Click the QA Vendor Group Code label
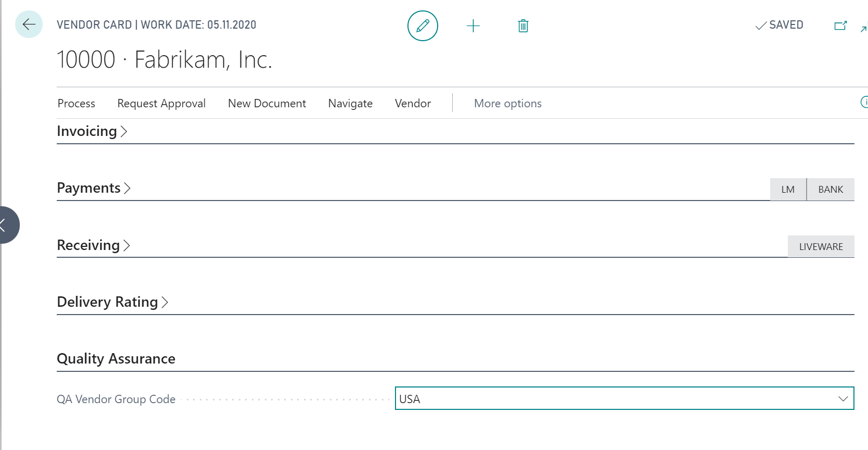The width and height of the screenshot is (868, 450). [x=116, y=399]
